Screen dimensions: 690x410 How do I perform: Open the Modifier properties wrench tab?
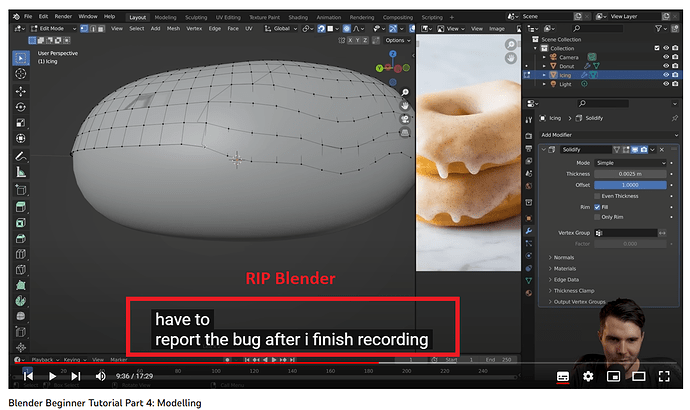[529, 231]
